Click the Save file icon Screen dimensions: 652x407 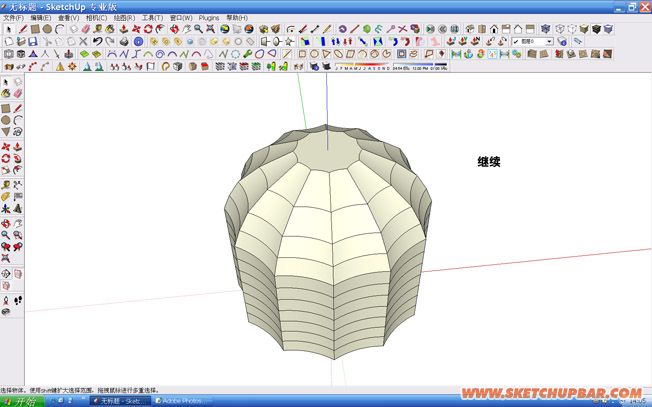[x=33, y=41]
